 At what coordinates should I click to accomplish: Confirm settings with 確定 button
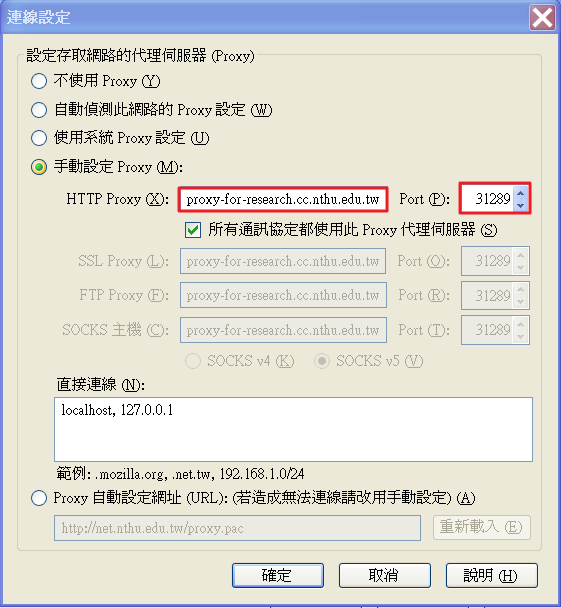[278, 575]
